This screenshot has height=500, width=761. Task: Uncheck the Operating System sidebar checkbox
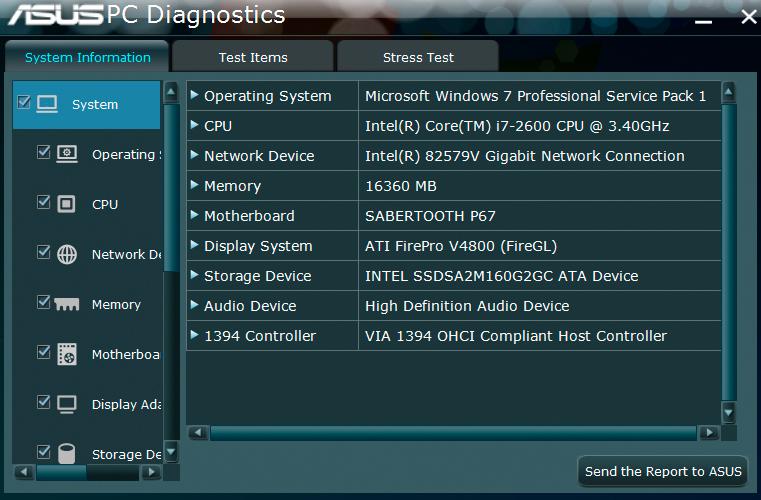44,152
